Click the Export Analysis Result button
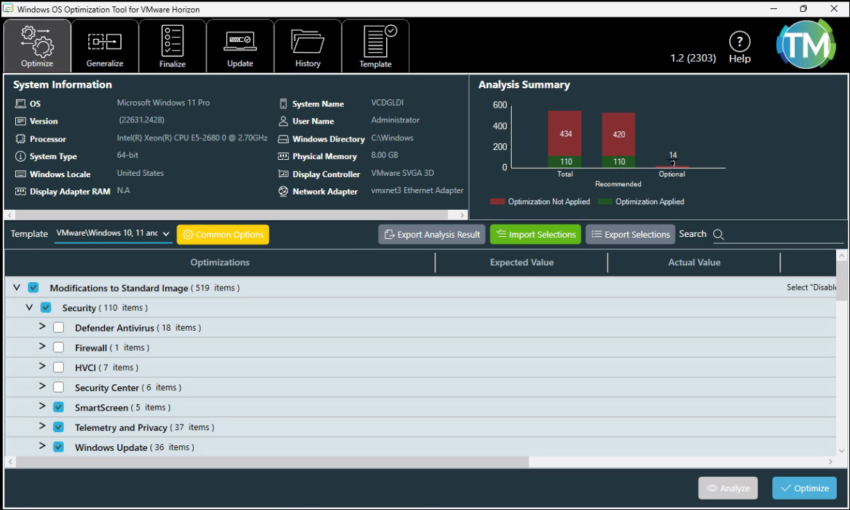Screen dimensions: 850x510 pyautogui.click(x=431, y=235)
